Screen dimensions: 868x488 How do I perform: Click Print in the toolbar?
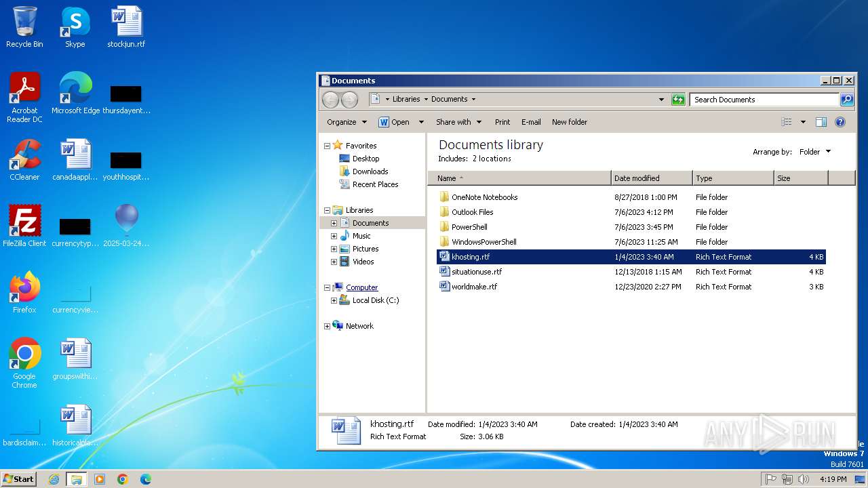[502, 122]
